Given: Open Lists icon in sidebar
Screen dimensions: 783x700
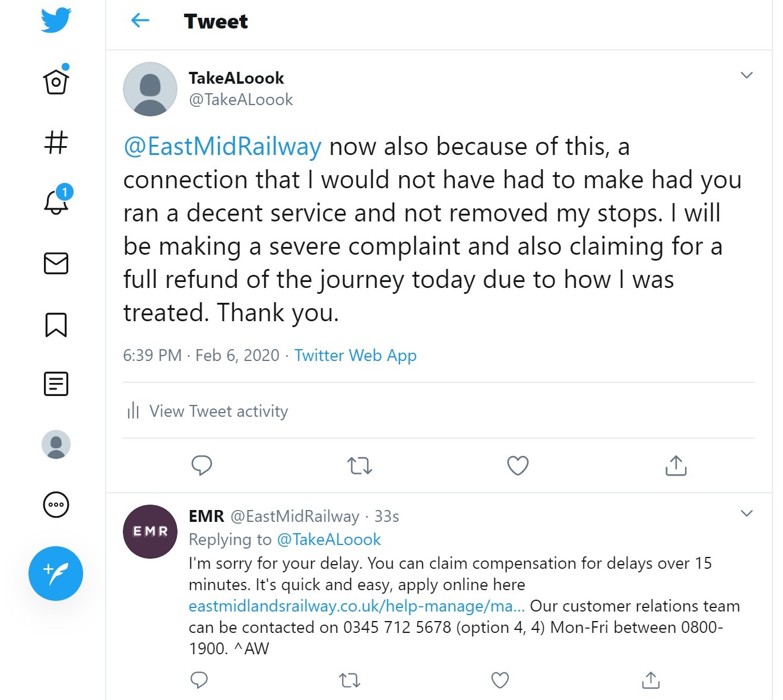Looking at the screenshot, I should click(x=56, y=384).
